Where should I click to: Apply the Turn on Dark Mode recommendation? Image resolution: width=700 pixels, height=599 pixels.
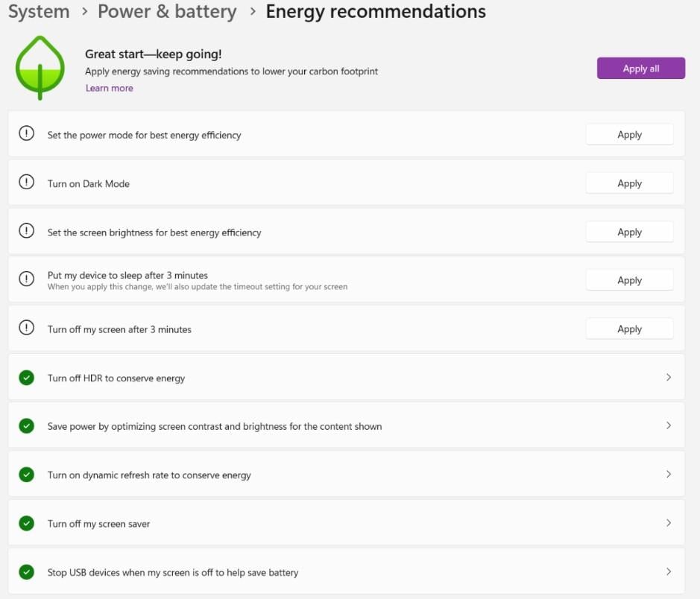click(629, 183)
